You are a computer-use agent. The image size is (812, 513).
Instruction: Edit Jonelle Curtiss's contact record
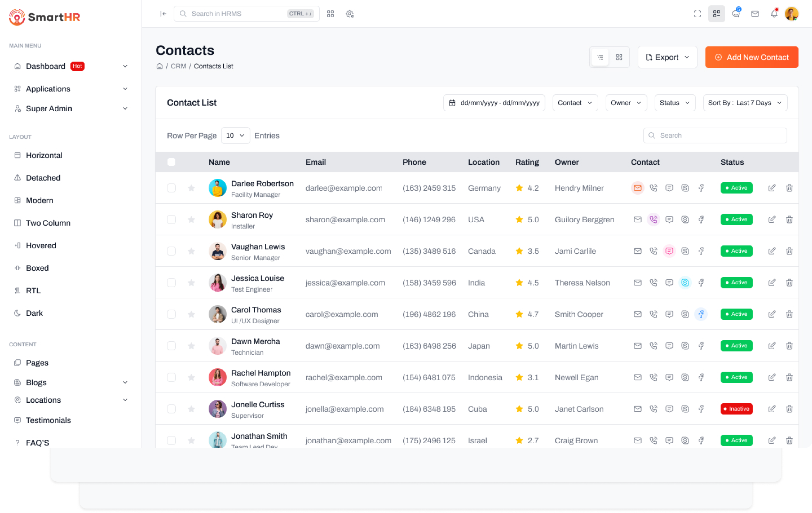click(x=772, y=409)
